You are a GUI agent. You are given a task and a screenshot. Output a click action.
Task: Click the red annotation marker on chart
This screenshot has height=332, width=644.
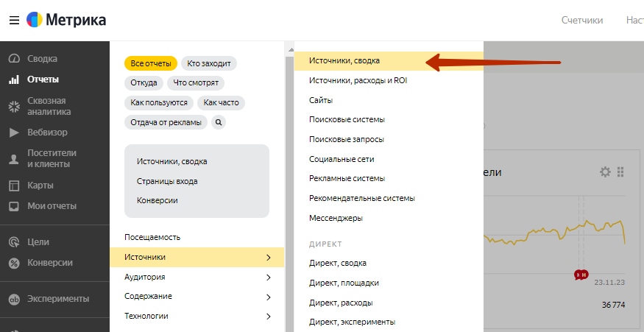(x=581, y=275)
